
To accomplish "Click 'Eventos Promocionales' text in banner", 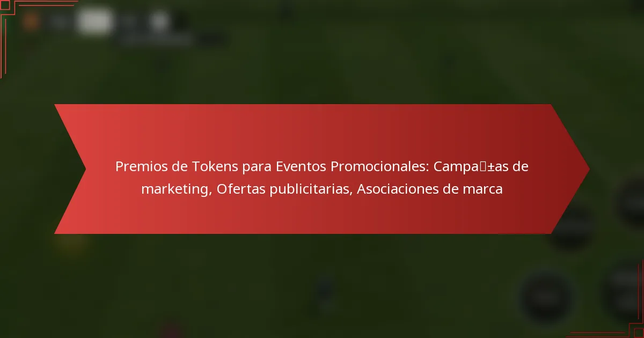I will pos(351,167).
